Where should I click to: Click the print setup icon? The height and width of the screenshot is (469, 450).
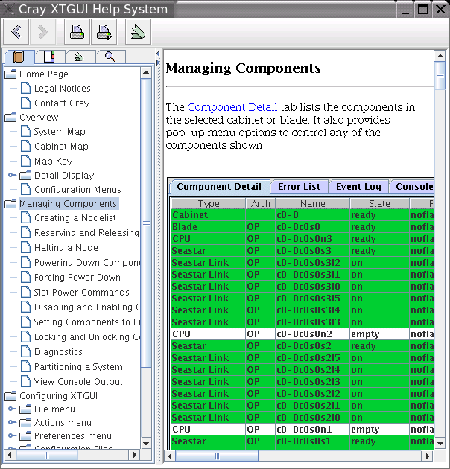pos(104,32)
